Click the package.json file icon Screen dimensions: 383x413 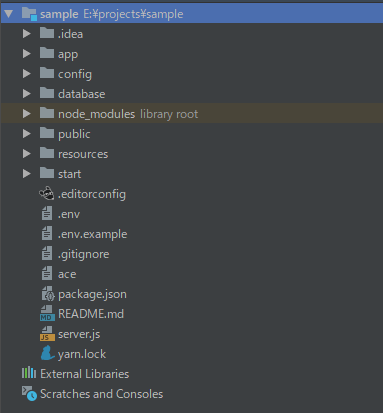pyautogui.click(x=48, y=294)
